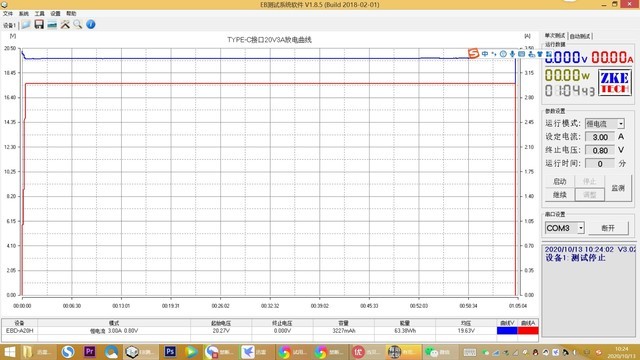Open Photoshop from the taskbar
This screenshot has height=360, width=640.
(170, 351)
